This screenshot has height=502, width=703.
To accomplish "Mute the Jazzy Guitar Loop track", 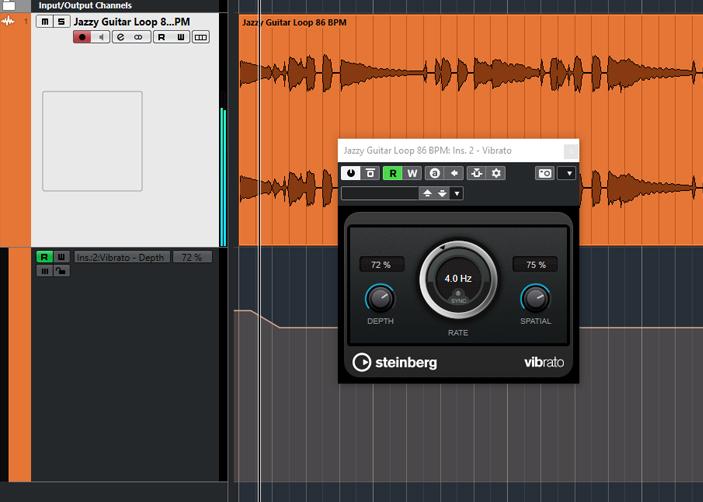I will click(45, 22).
